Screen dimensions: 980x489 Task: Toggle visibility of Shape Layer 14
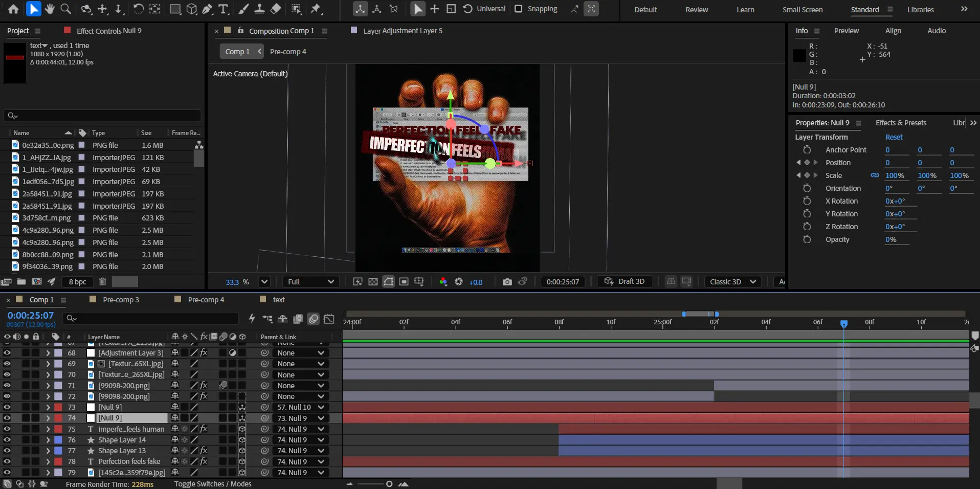pos(7,440)
